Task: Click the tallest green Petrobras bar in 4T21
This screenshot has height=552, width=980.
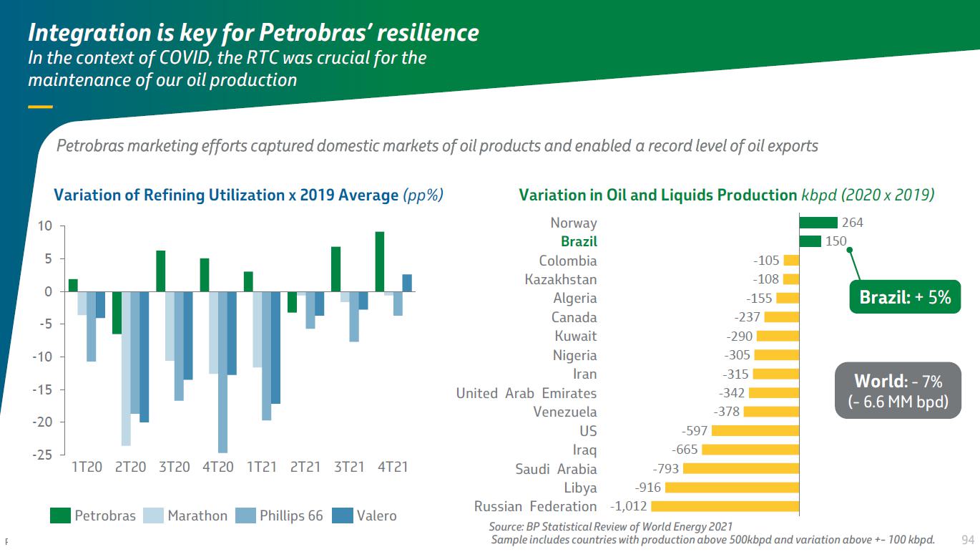Action: pos(380,261)
